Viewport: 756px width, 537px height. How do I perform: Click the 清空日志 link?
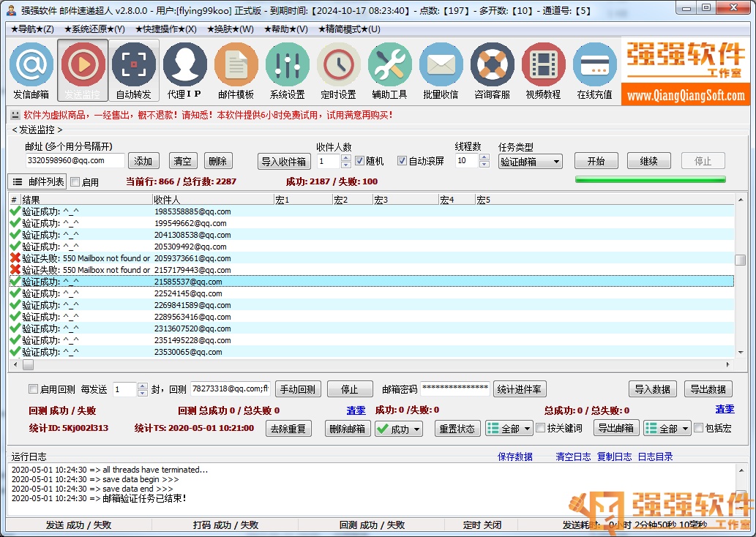click(573, 457)
